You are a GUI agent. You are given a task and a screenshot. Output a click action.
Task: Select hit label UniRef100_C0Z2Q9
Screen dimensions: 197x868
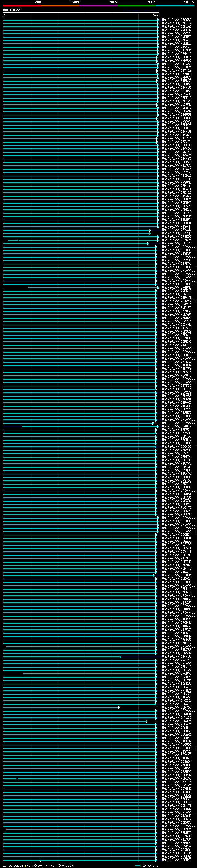click(177, 233)
